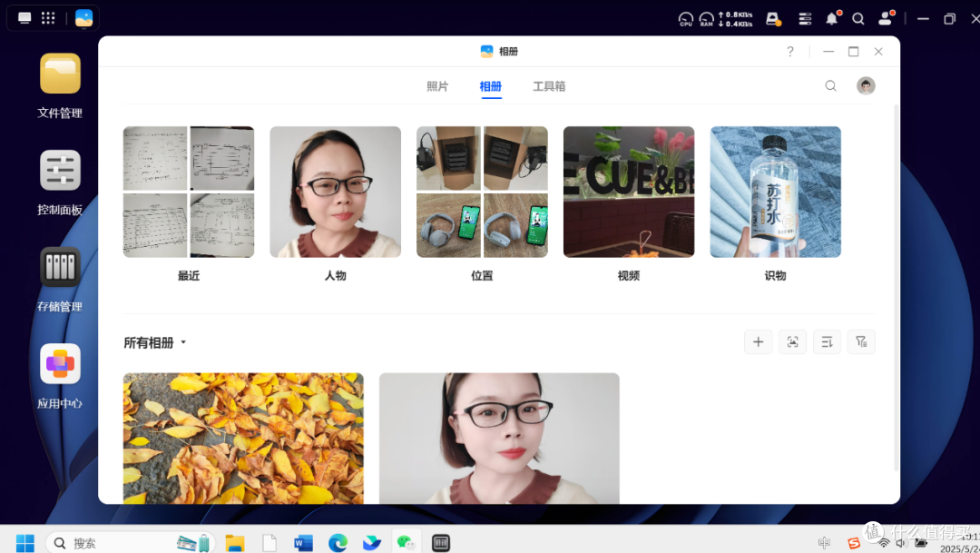The image size is (980, 553).
Task: Open the 存储管理 desktop icon
Action: 60,267
